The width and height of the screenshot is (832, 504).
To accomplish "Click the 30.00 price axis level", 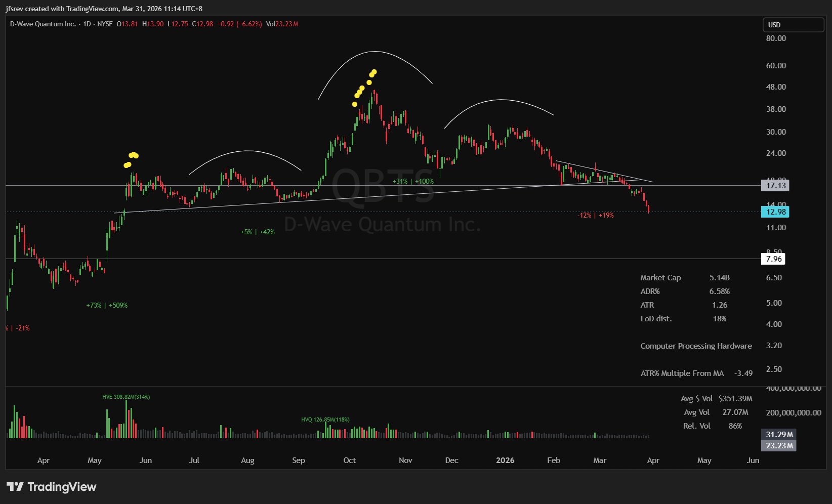I will (776, 132).
